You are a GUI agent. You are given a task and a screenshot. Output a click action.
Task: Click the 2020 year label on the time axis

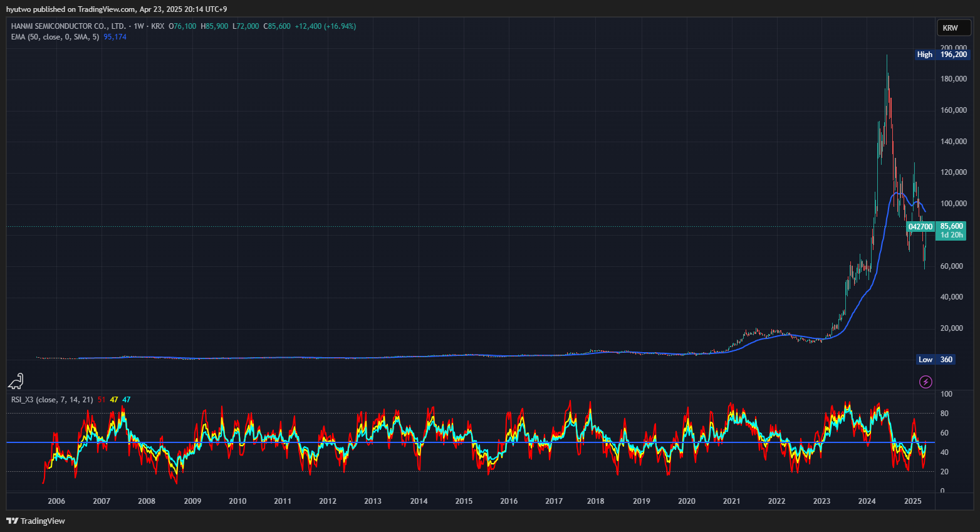pyautogui.click(x=687, y=501)
